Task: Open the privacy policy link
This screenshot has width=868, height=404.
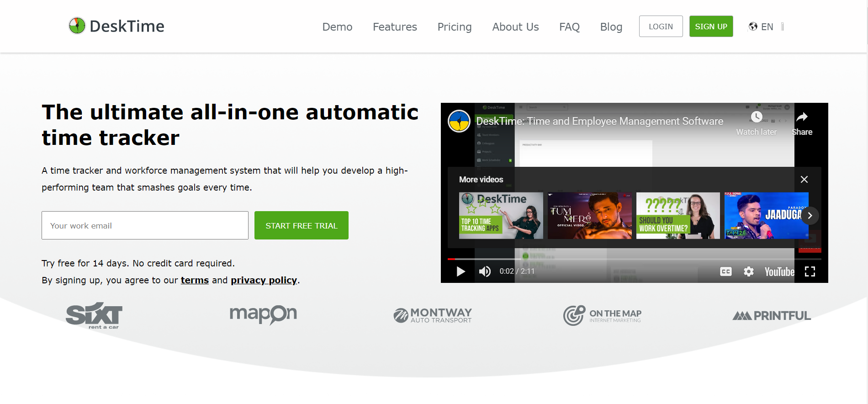Action: (264, 280)
